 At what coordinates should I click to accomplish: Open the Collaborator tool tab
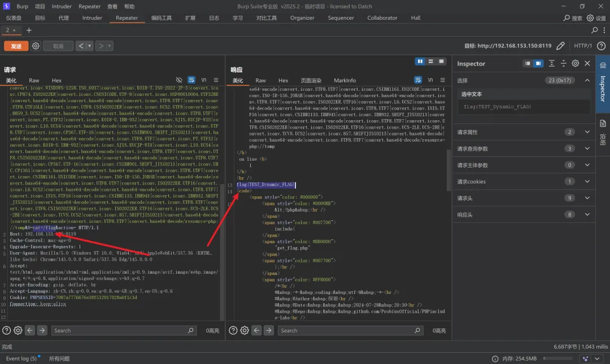(x=382, y=18)
